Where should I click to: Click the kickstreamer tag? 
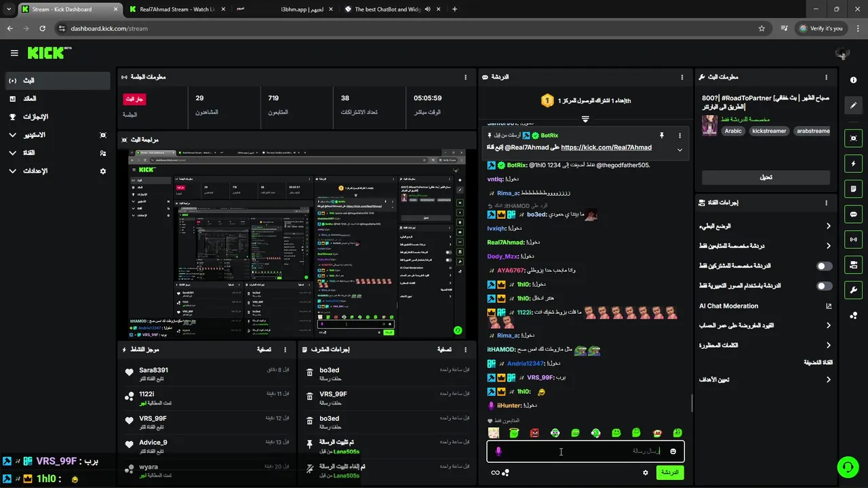tap(769, 131)
